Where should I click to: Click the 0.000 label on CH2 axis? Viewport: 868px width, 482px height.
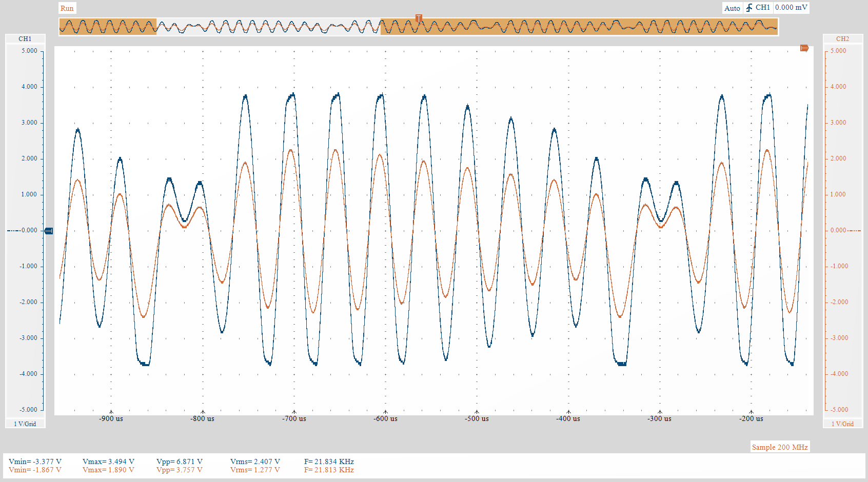[x=838, y=231]
